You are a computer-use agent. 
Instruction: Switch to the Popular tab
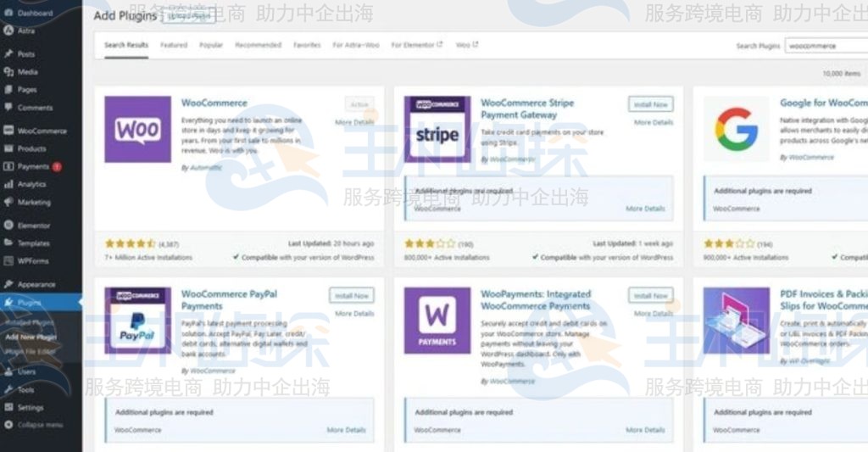[211, 45]
